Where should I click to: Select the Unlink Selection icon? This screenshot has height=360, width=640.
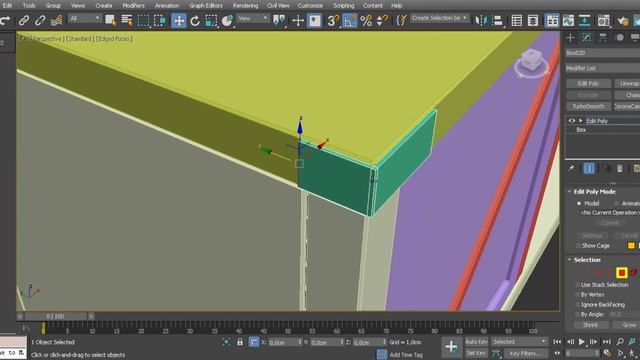point(40,20)
